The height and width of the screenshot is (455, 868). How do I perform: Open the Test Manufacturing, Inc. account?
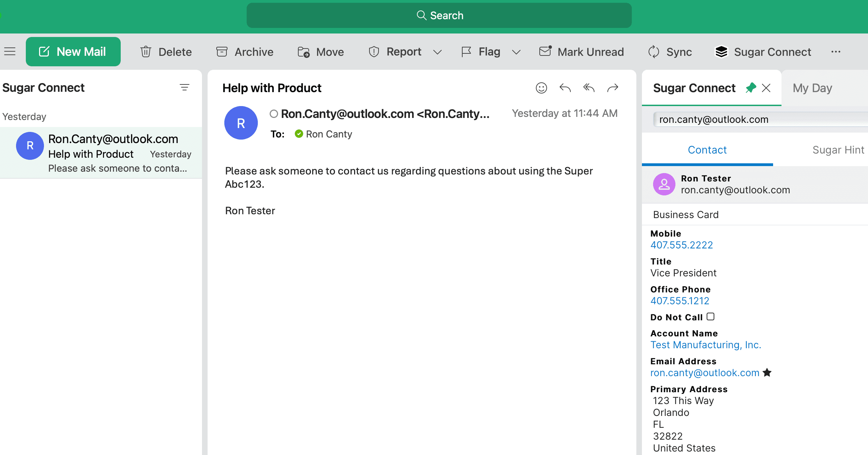(x=706, y=345)
